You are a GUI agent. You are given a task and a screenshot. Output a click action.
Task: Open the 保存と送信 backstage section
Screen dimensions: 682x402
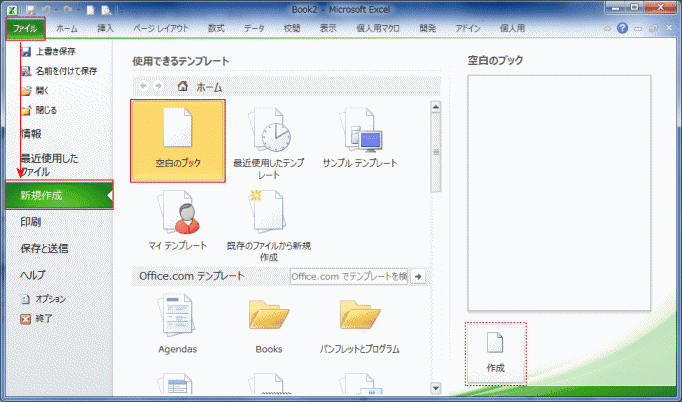44,248
